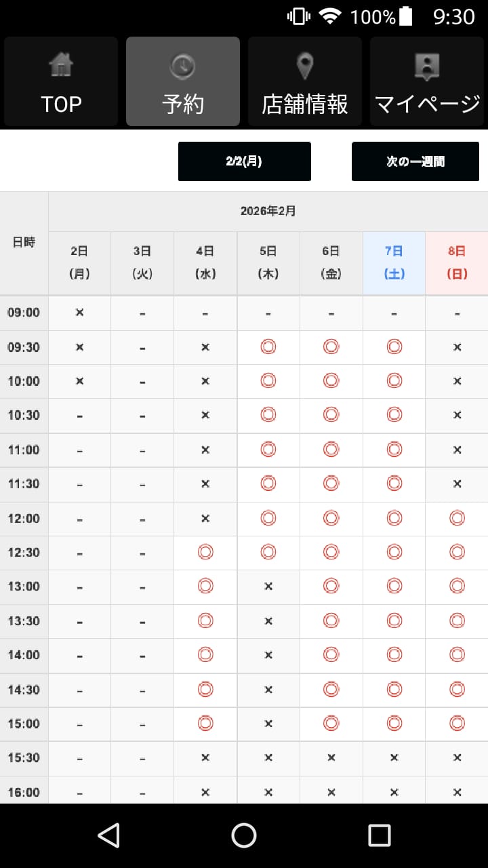Open the TOP home tab
The width and height of the screenshot is (488, 868).
pos(61,81)
